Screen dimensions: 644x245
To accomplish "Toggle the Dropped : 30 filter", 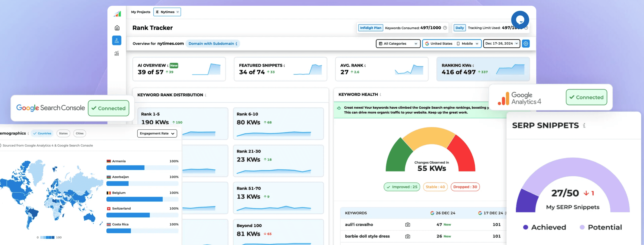I will (465, 187).
